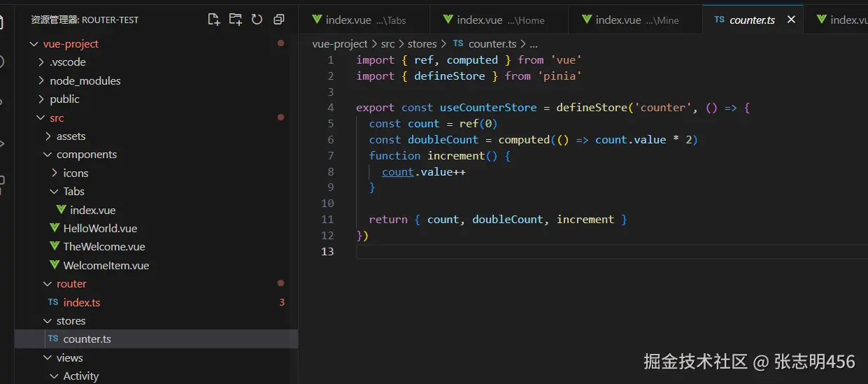Click the New File icon in explorer header
The width and height of the screenshot is (868, 384).
click(214, 20)
